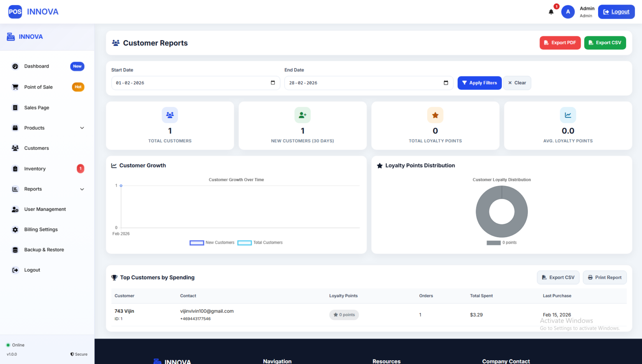Viewport: 642px width, 364px height.
Task: Click the Dashboard speedometer sidebar icon
Action: pyautogui.click(x=15, y=66)
